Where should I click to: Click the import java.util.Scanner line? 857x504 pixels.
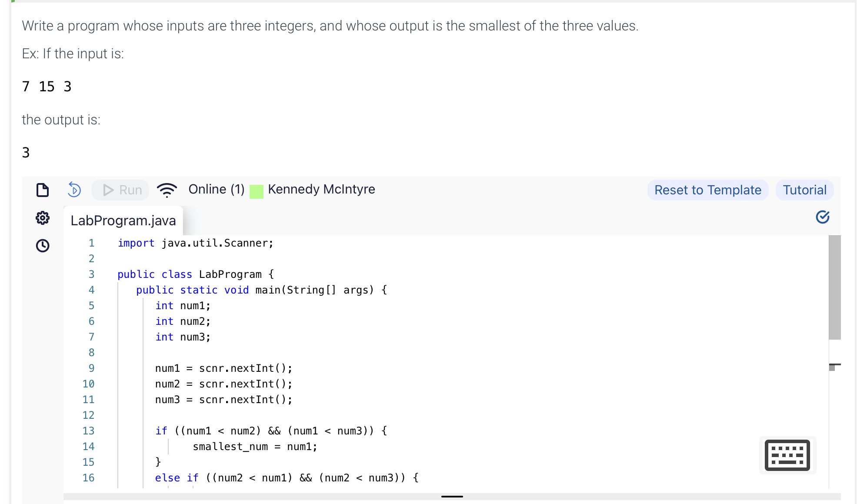click(x=195, y=243)
